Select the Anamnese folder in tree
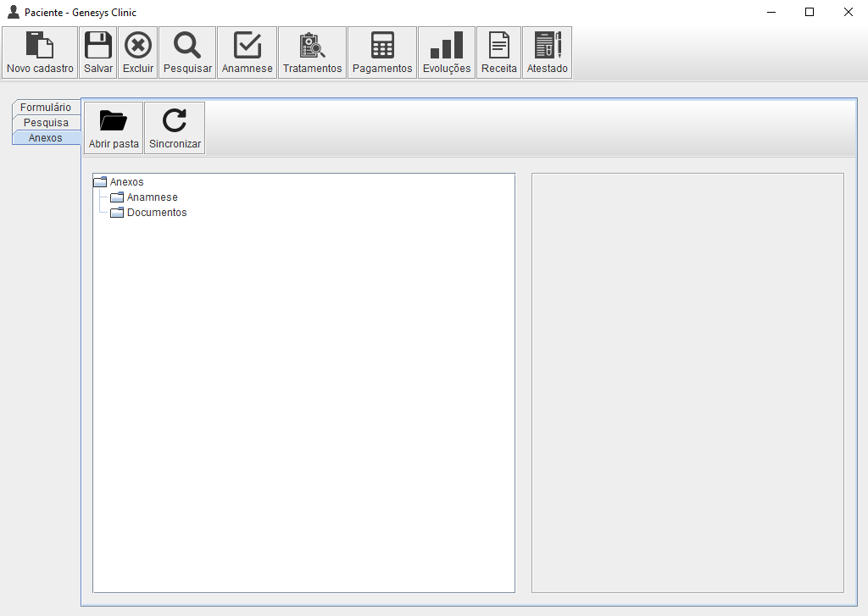Viewport: 868px width, 616px height. tap(152, 197)
